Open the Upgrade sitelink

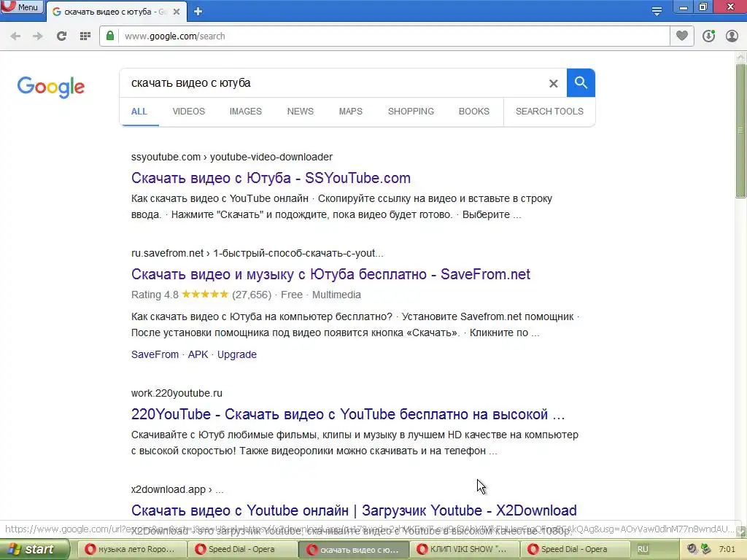[237, 354]
